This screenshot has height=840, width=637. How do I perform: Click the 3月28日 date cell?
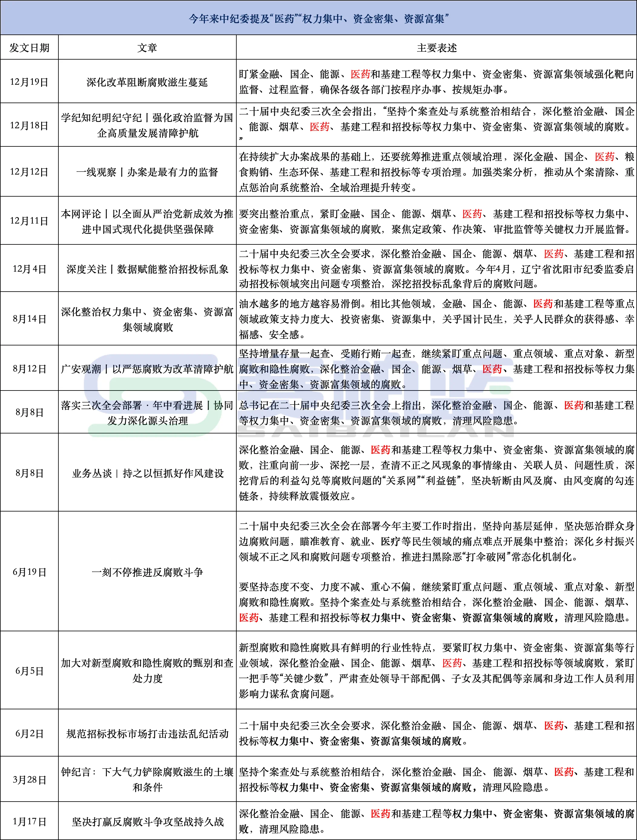[29, 780]
